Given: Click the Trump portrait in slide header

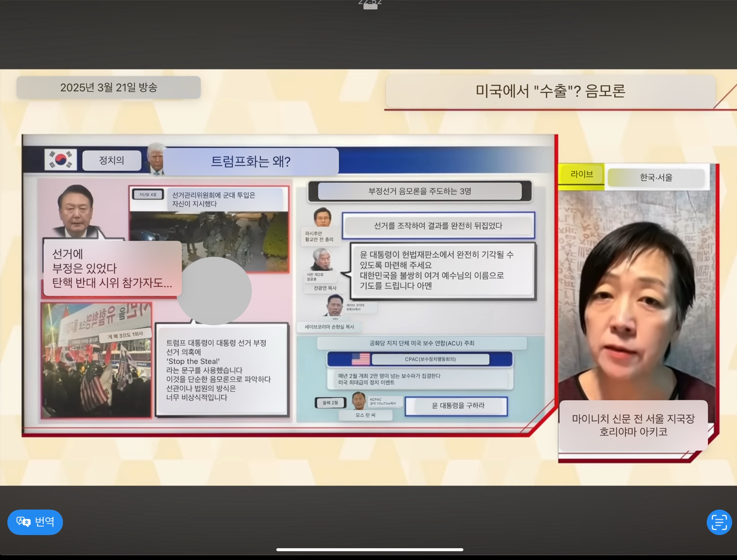Looking at the screenshot, I should coord(155,159).
